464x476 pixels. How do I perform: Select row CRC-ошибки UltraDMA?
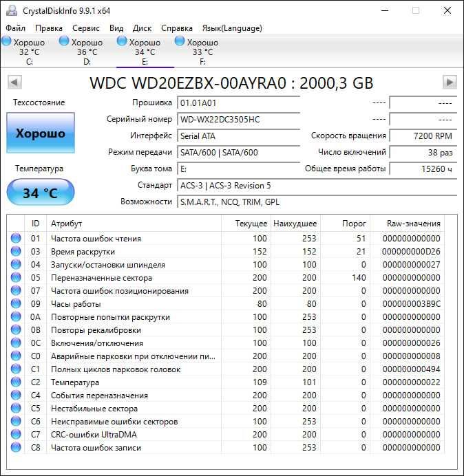click(x=226, y=434)
